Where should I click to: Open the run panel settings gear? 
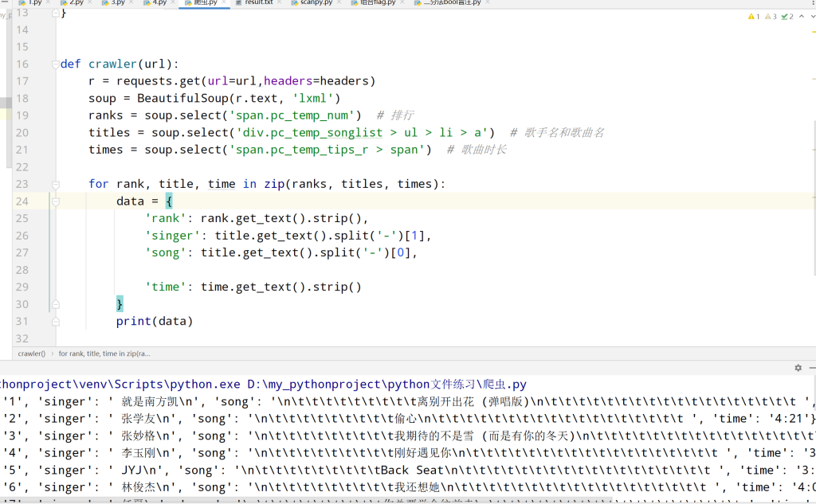point(798,368)
